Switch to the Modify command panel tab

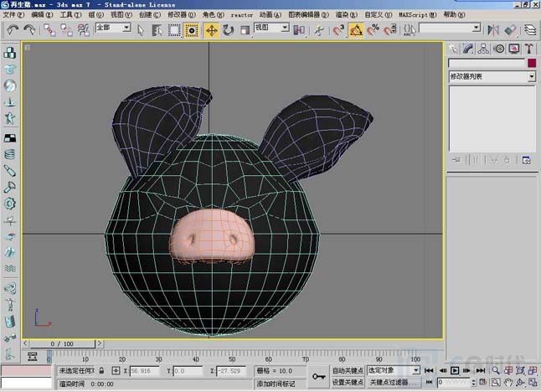[468, 49]
